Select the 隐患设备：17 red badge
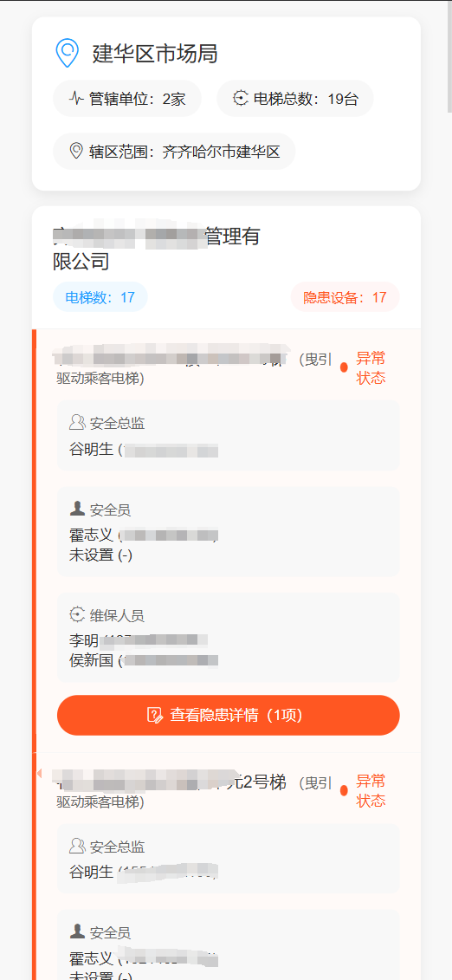 pos(345,297)
